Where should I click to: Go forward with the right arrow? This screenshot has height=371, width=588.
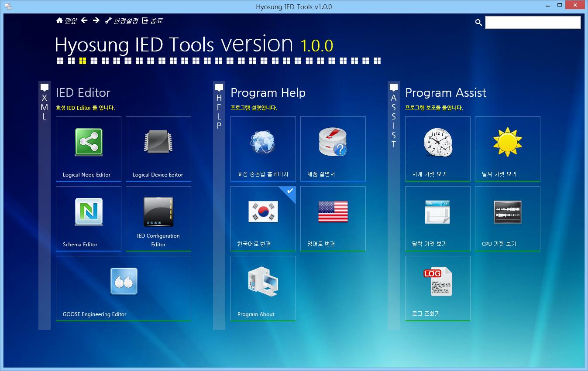pyautogui.click(x=96, y=20)
